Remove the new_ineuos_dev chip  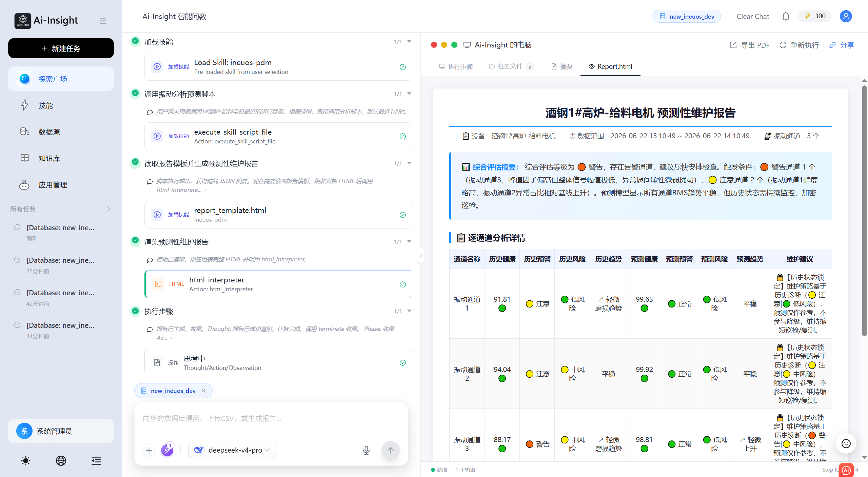click(203, 391)
